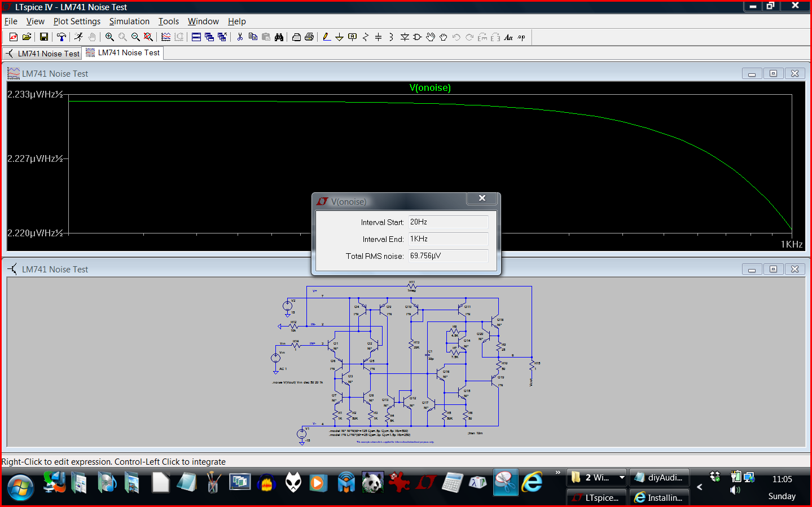Click the green V(onoise) trace label
The width and height of the screenshot is (812, 507).
[x=430, y=88]
